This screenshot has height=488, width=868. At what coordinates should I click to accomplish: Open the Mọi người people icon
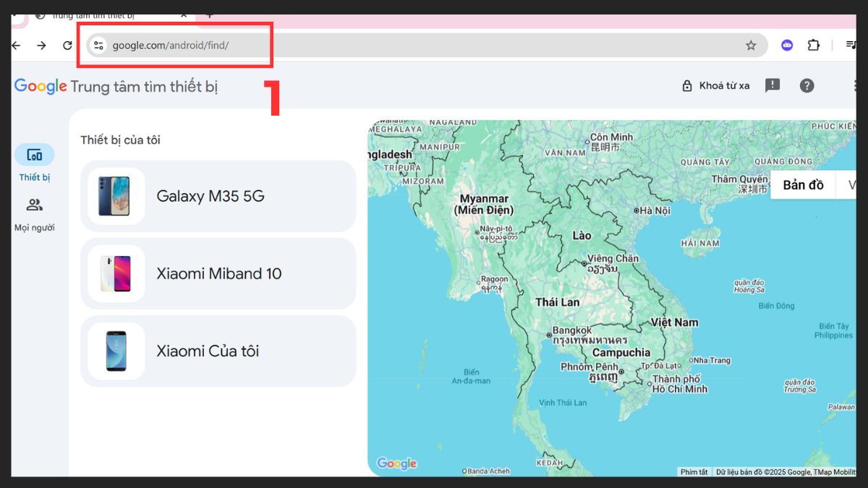click(x=34, y=205)
